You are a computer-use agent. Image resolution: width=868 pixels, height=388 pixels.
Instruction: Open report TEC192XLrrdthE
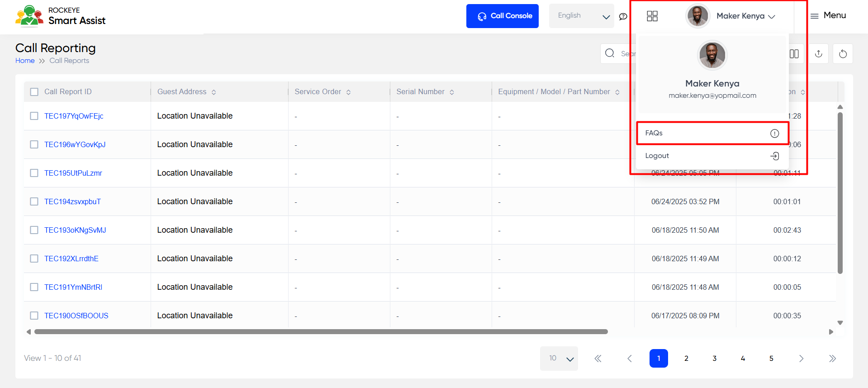(71, 259)
